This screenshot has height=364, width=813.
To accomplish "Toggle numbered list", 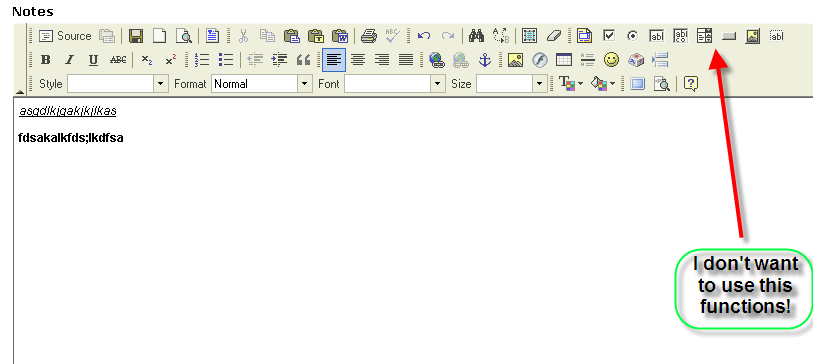I will pos(202,60).
